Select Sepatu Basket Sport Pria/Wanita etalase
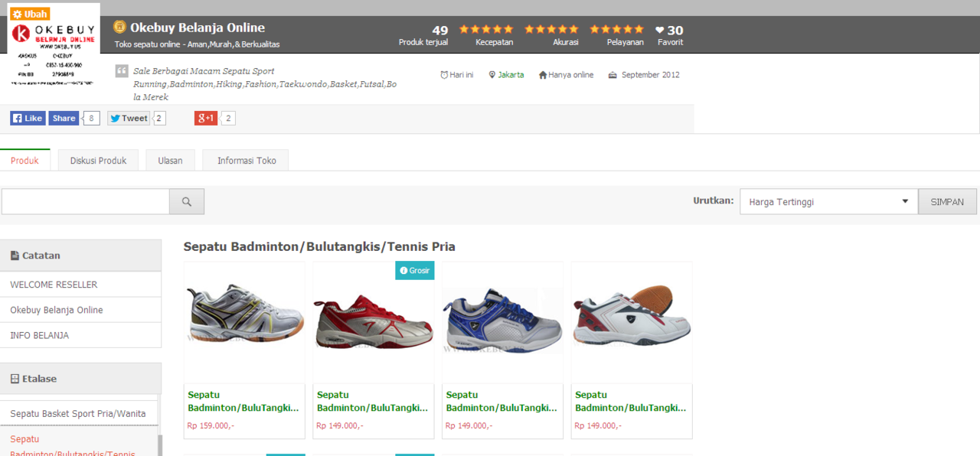The width and height of the screenshot is (980, 456). click(78, 413)
